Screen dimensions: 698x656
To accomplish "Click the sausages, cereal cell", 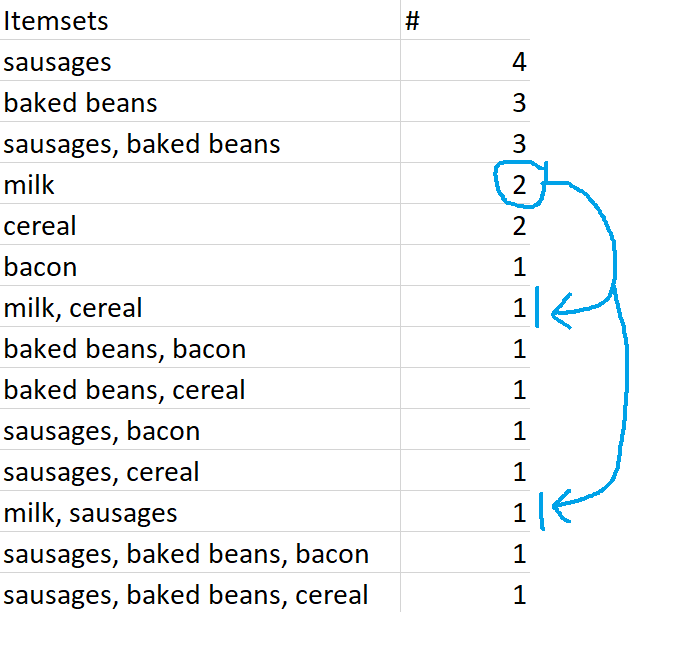I will pos(200,470).
